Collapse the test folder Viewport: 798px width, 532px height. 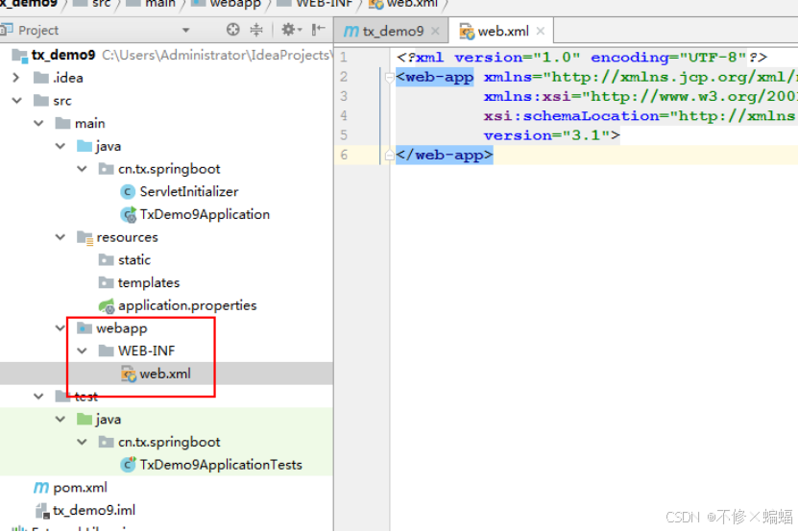pyautogui.click(x=38, y=396)
